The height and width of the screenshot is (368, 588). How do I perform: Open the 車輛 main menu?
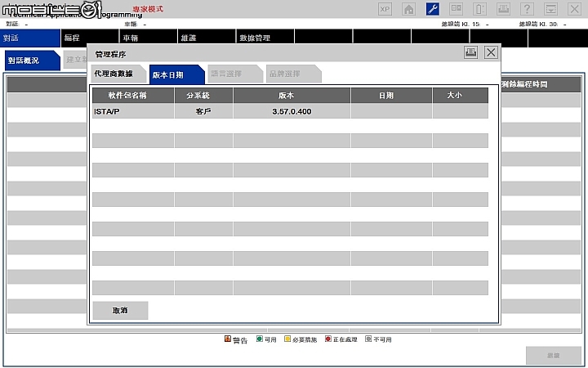(x=148, y=38)
